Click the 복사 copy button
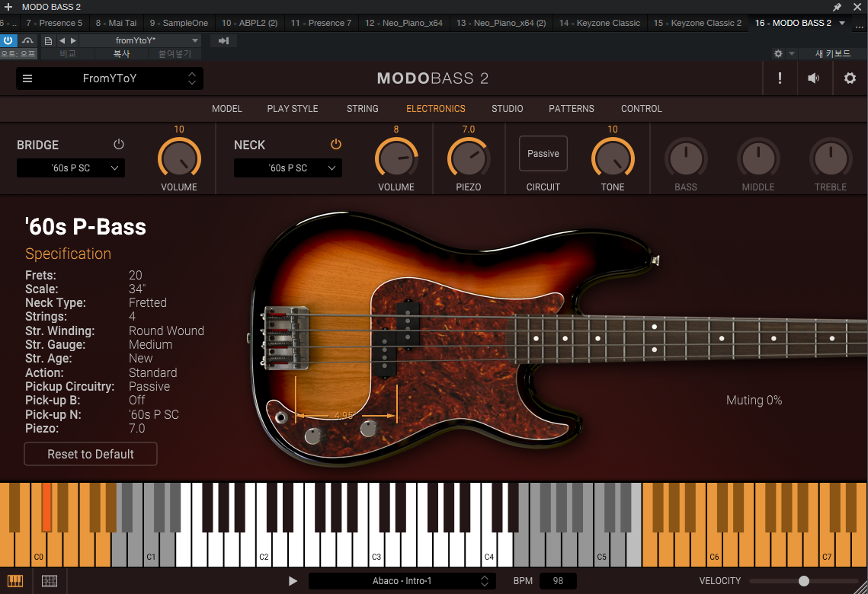The width and height of the screenshot is (868, 594). pos(121,53)
